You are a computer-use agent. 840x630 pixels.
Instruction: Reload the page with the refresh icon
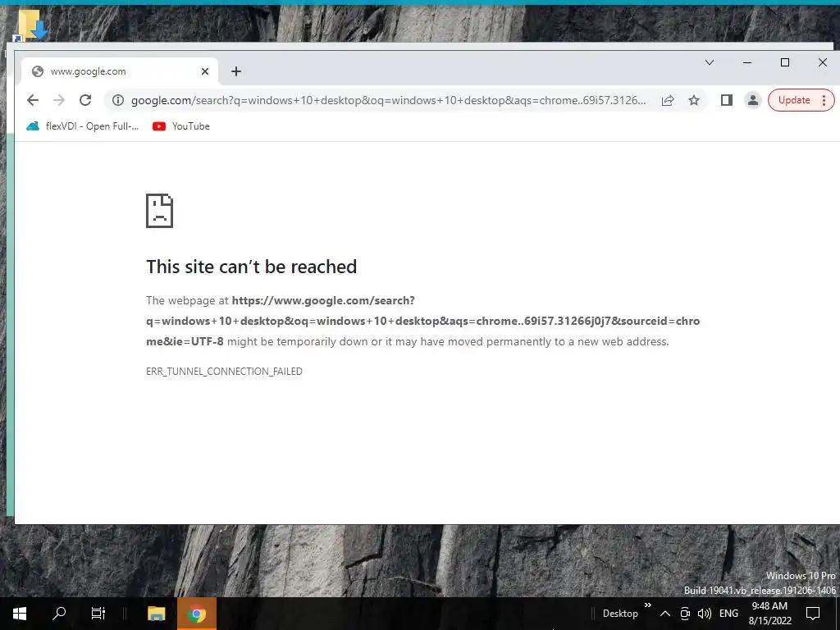tap(85, 100)
